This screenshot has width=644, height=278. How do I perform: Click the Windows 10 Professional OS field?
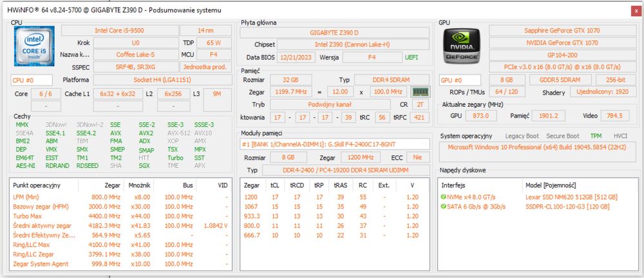[x=538, y=151]
